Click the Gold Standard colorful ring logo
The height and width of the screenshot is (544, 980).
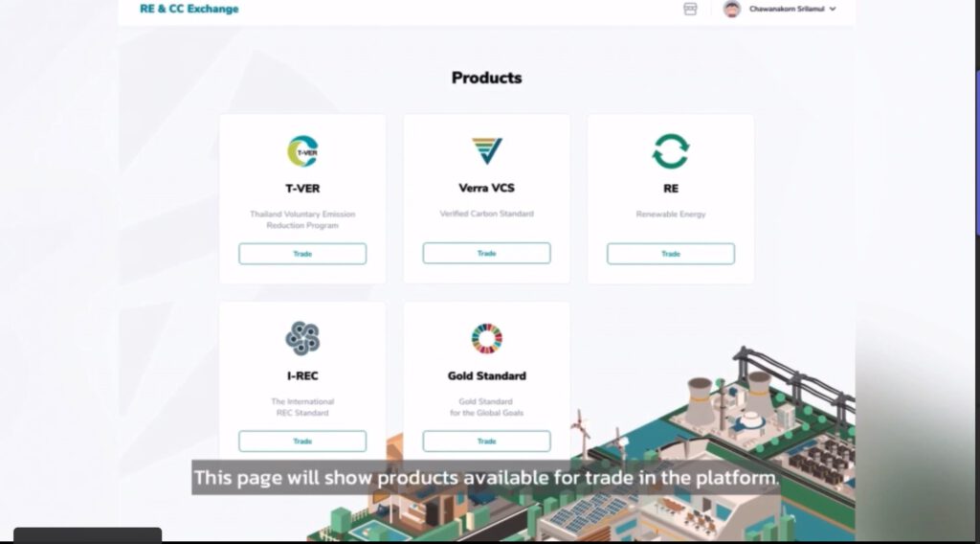point(486,338)
